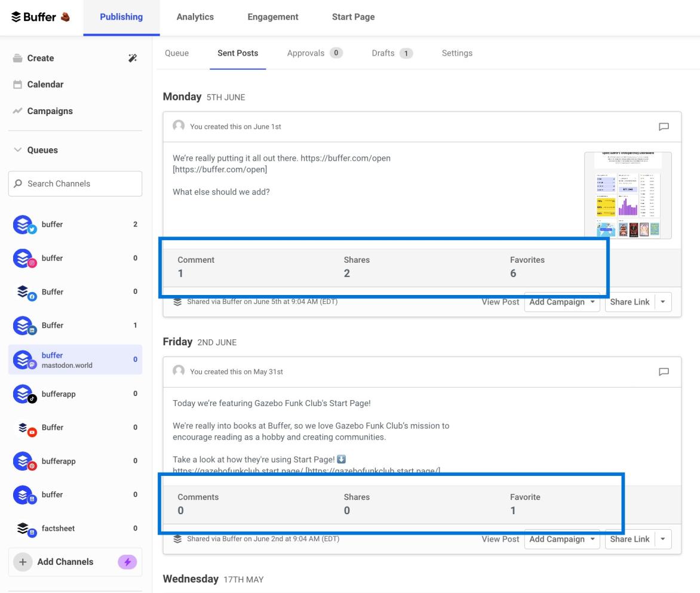Screen dimensions: 700x593
Task: Open the publishing Settings tab
Action: click(x=457, y=53)
